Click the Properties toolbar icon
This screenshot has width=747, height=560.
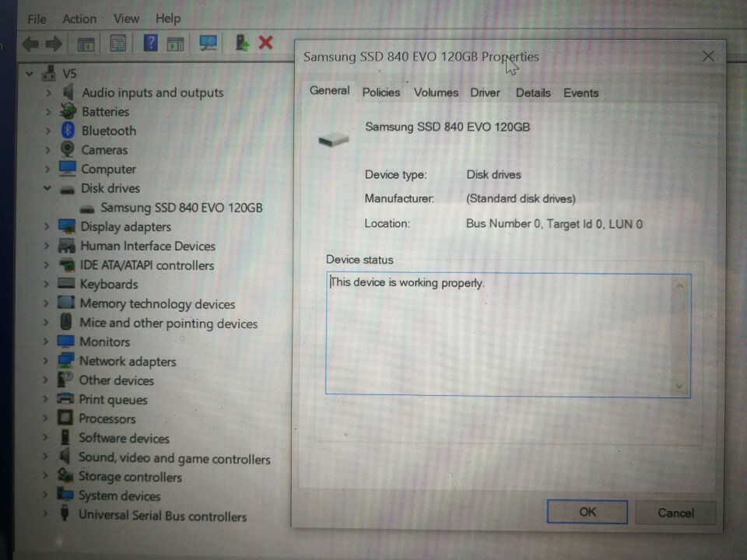point(118,44)
